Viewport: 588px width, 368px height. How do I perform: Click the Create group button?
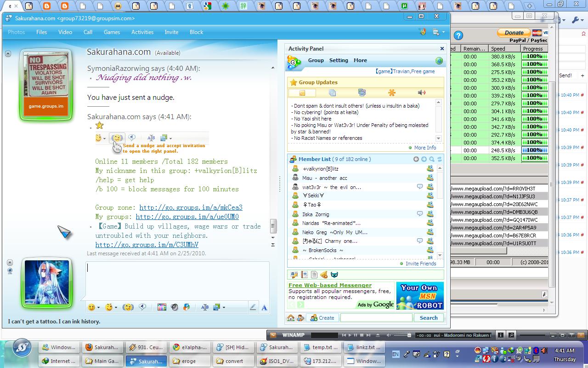click(x=322, y=318)
